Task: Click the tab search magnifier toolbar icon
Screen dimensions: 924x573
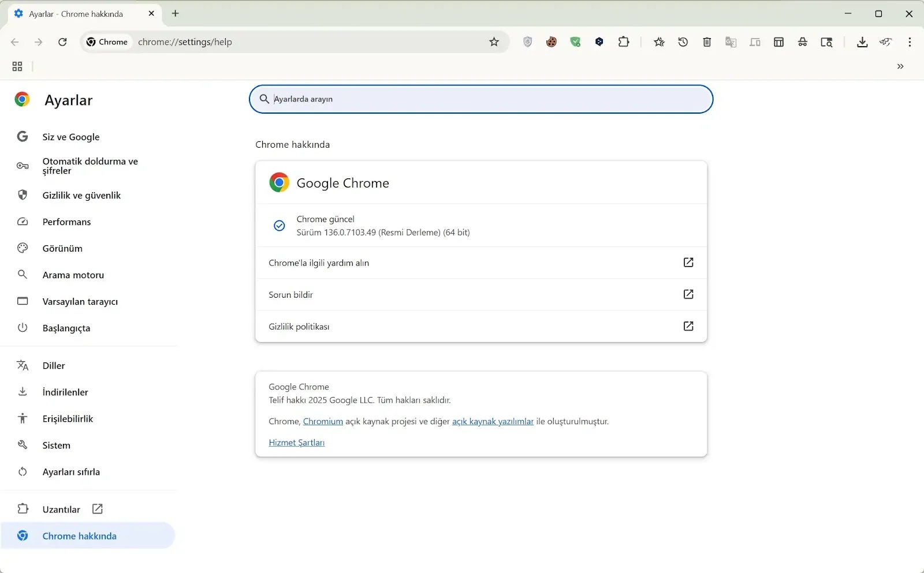Action: pyautogui.click(x=826, y=42)
